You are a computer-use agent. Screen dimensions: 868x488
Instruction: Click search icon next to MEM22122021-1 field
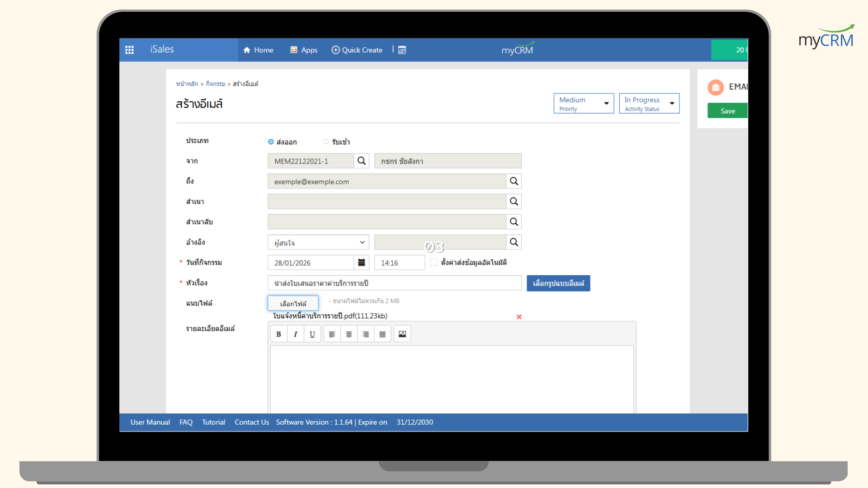click(x=361, y=161)
